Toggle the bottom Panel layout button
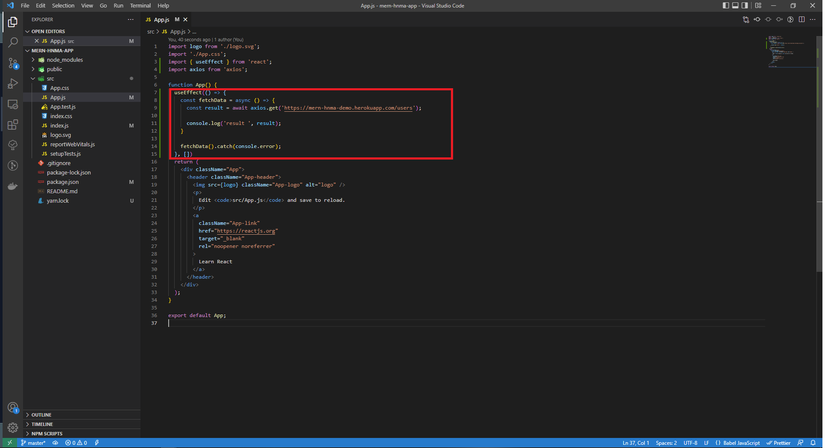Viewport: 825px width, 448px height. coord(735,5)
